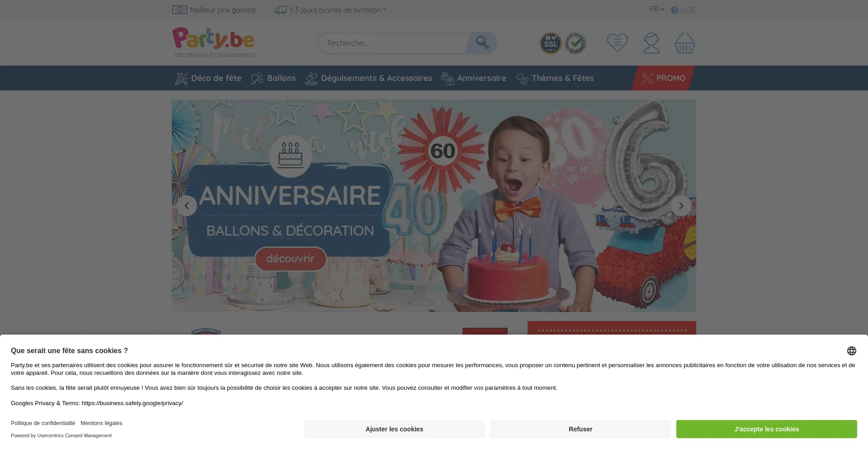Click the magnifying glass search icon
Screen dimensions: 868x449
(482, 43)
